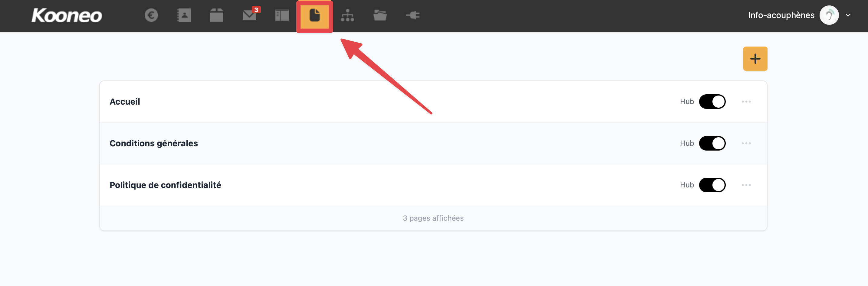Toggle Hub switch for Conditions générales
The image size is (868, 286).
coord(712,143)
